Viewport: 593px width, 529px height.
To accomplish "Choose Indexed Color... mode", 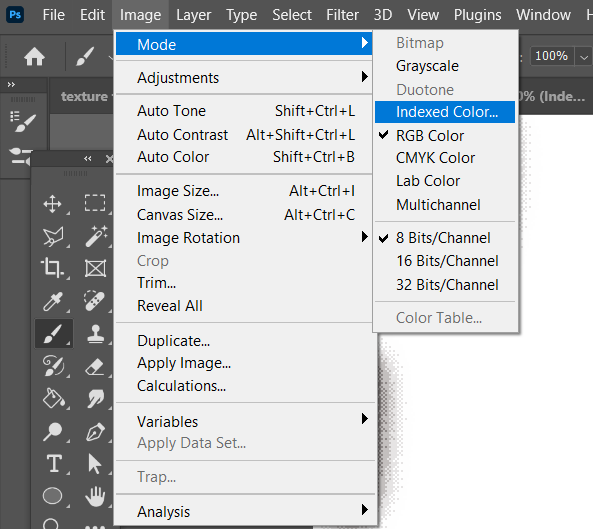I will (445, 112).
